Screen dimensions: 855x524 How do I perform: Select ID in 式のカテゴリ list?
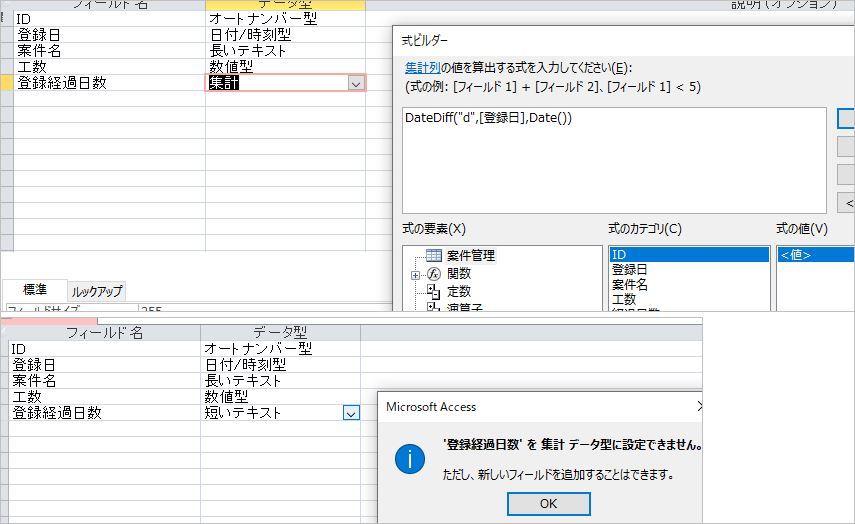click(x=689, y=255)
